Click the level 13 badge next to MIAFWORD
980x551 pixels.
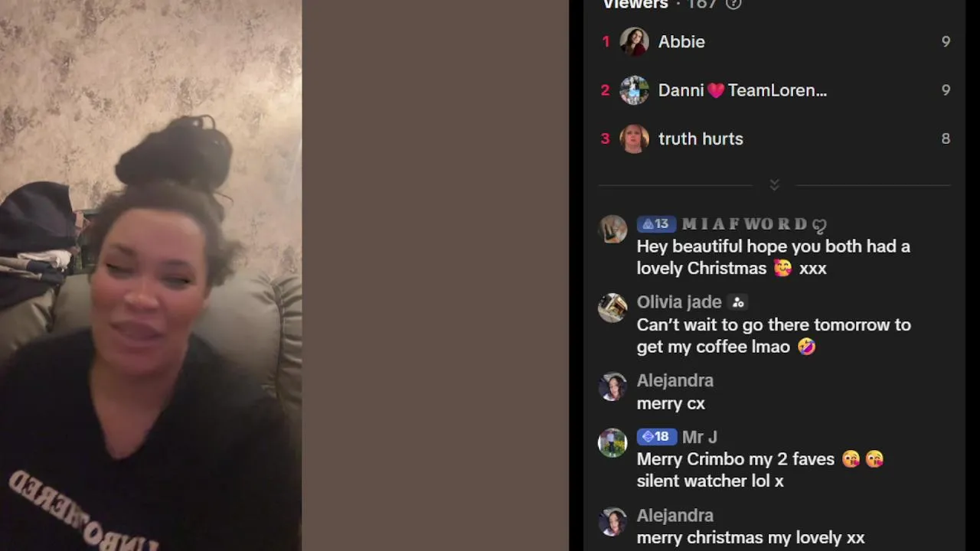pyautogui.click(x=656, y=224)
